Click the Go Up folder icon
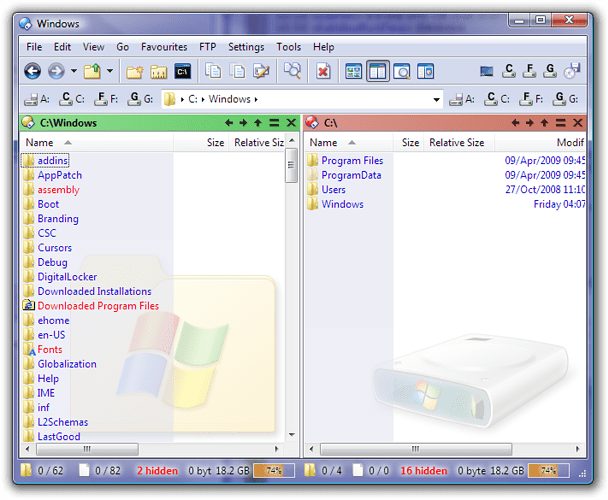 pyautogui.click(x=92, y=71)
